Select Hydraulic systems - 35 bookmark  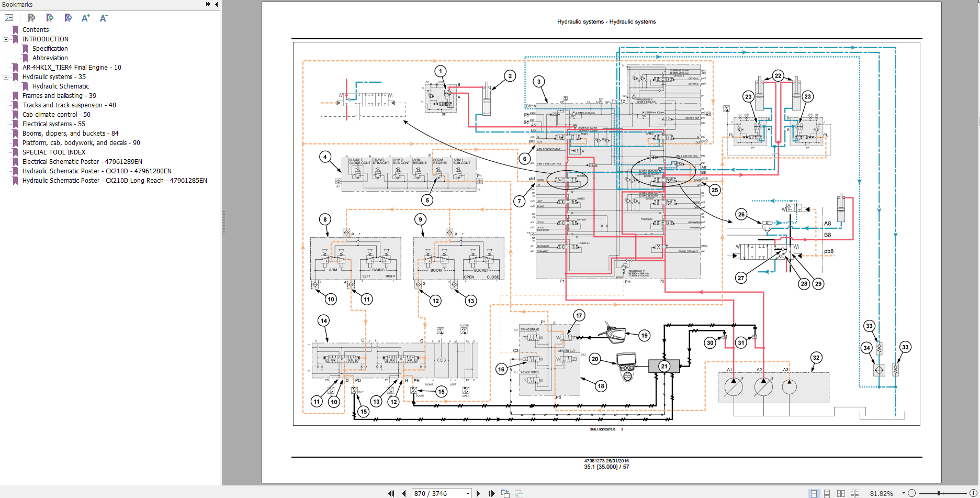pos(54,77)
